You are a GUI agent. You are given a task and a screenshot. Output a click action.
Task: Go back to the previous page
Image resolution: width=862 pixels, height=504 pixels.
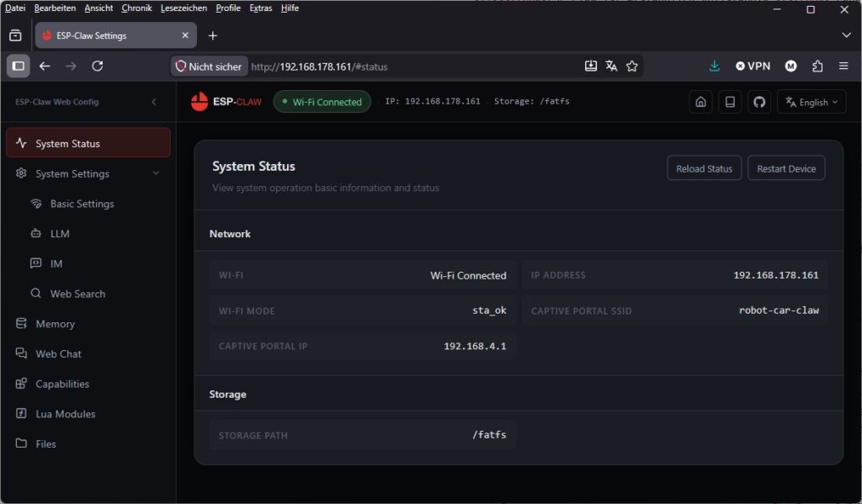45,66
